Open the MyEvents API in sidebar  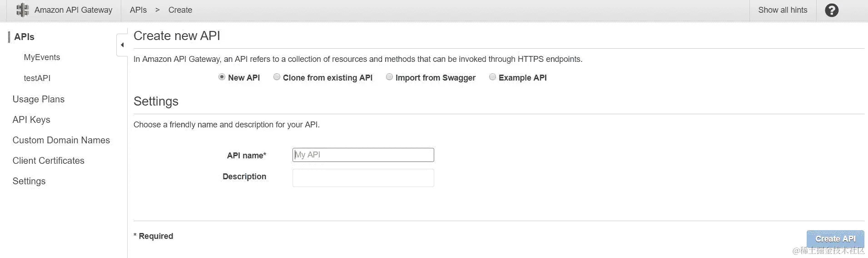(x=42, y=57)
